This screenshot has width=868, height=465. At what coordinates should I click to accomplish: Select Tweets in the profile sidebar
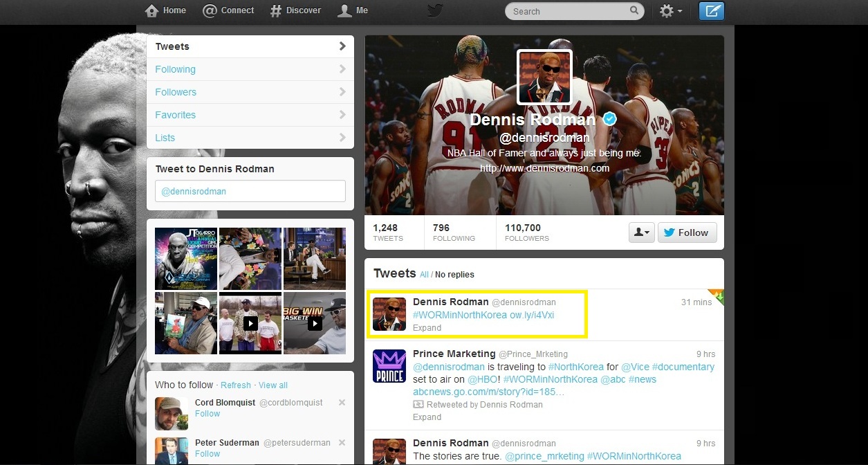coord(250,46)
